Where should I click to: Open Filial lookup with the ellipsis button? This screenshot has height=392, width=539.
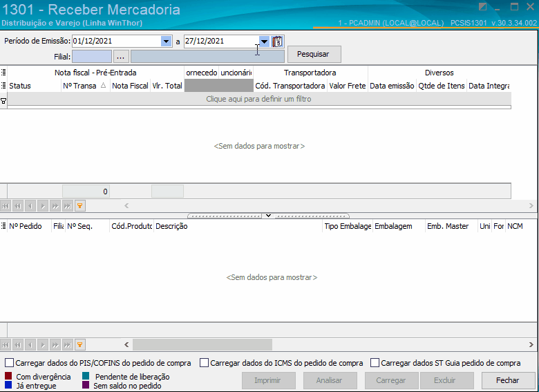[x=120, y=57]
